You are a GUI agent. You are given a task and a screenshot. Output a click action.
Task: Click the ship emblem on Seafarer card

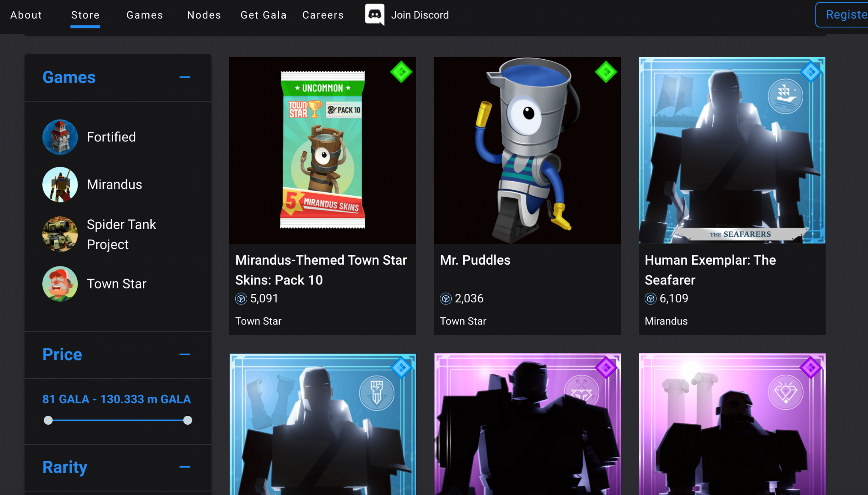[x=785, y=97]
